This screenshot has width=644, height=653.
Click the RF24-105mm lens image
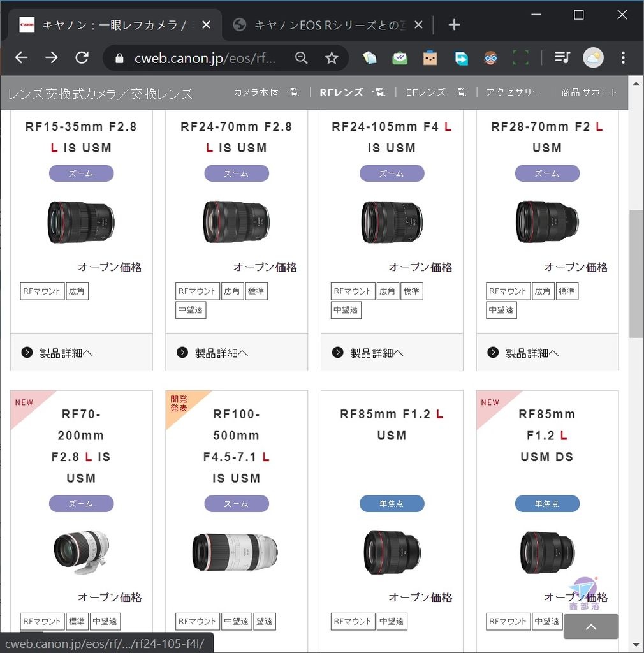392,222
